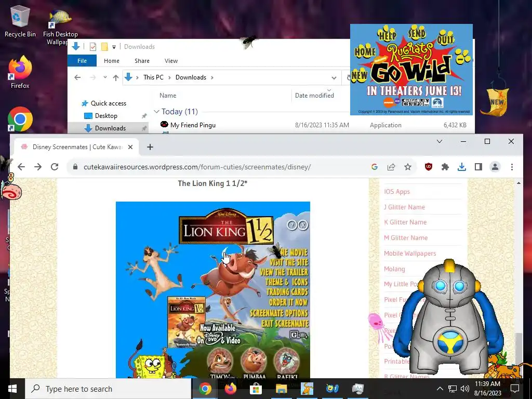Click the Lion King 1 1/2 screenmate image

[212, 290]
